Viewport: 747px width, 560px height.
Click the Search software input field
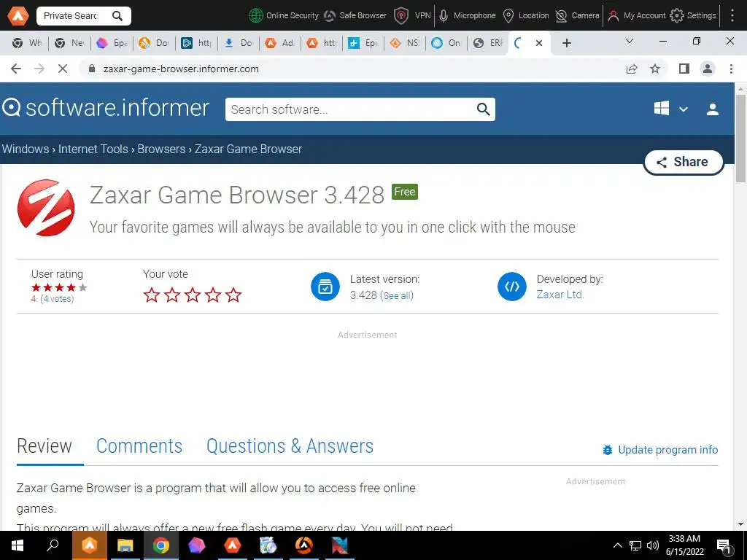(352, 109)
